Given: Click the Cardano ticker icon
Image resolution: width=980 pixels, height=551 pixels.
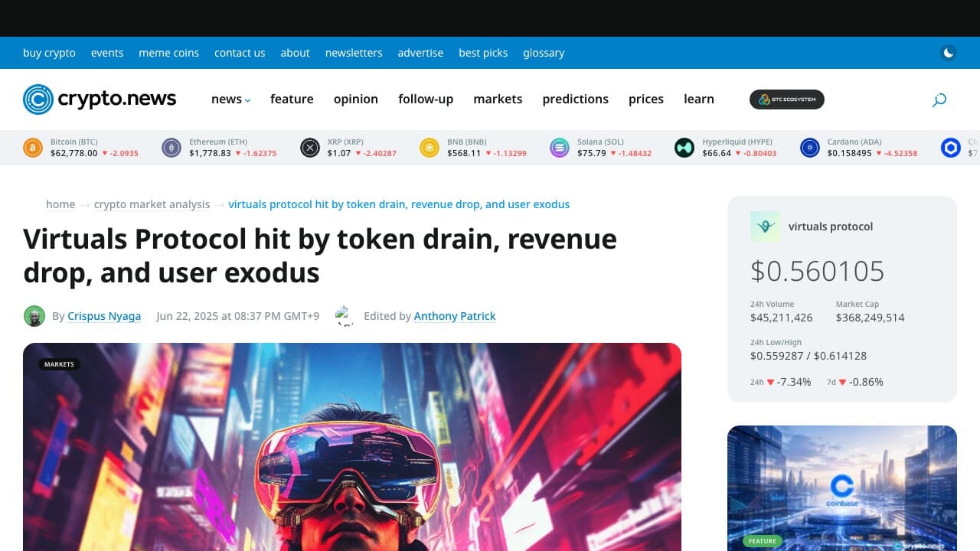Looking at the screenshot, I should pyautogui.click(x=810, y=148).
